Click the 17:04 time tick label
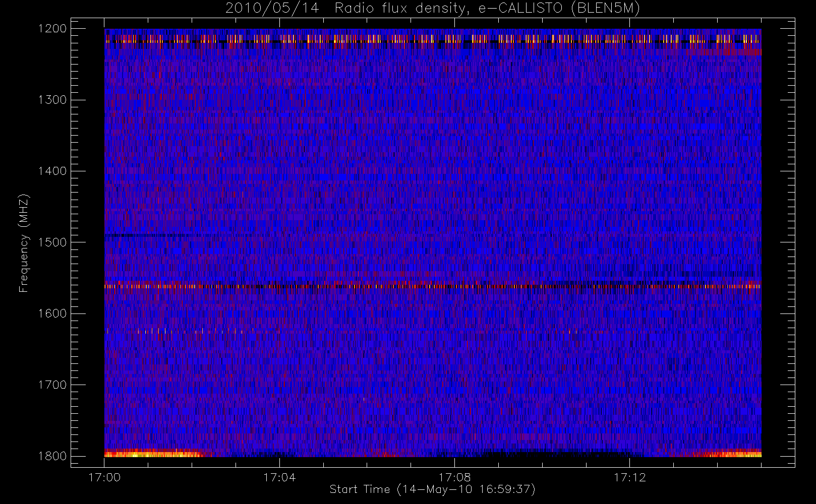 [279, 477]
